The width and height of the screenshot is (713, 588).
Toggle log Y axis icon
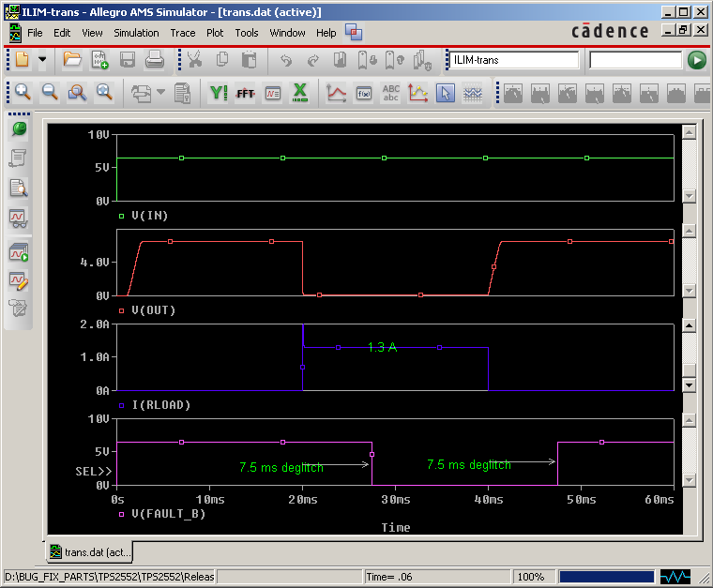pyautogui.click(x=218, y=93)
